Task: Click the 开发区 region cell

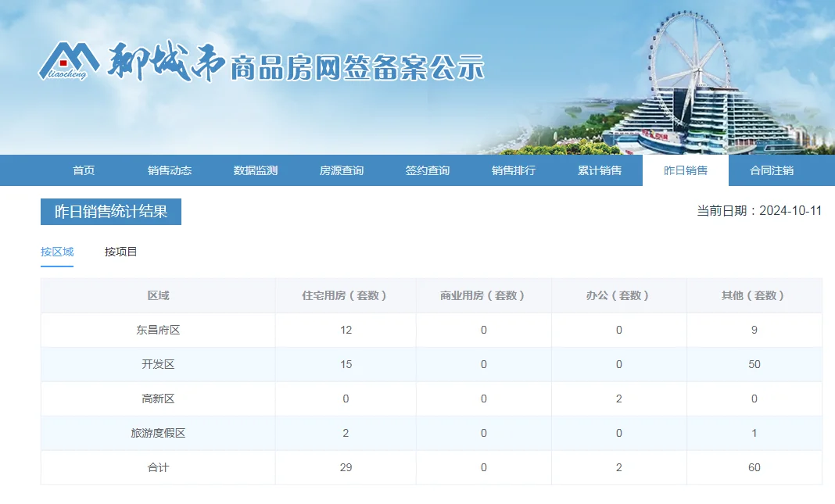Action: (x=158, y=364)
